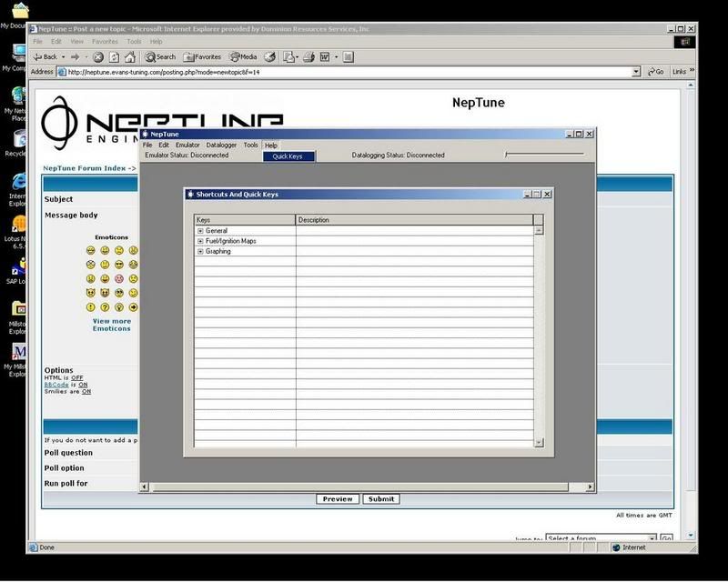Click the Preview button on the forum post
This screenshot has width=728, height=582.
pyautogui.click(x=338, y=499)
